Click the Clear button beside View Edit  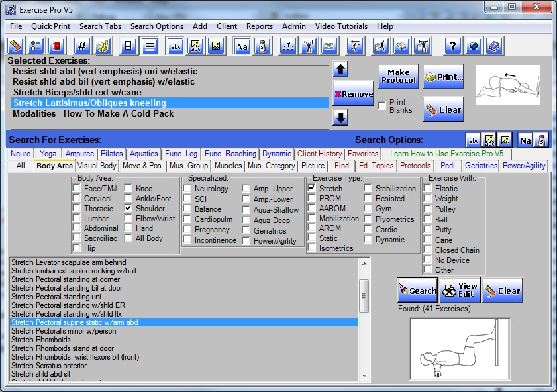(x=502, y=291)
